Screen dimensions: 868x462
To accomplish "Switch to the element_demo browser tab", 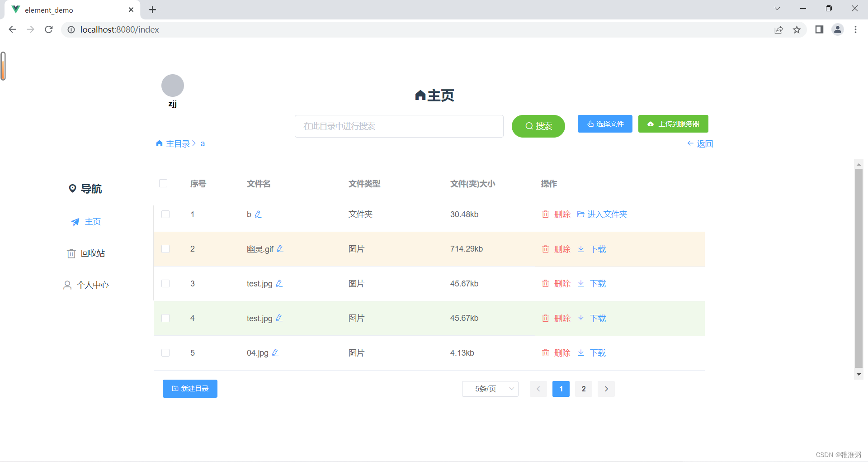I will [x=72, y=10].
